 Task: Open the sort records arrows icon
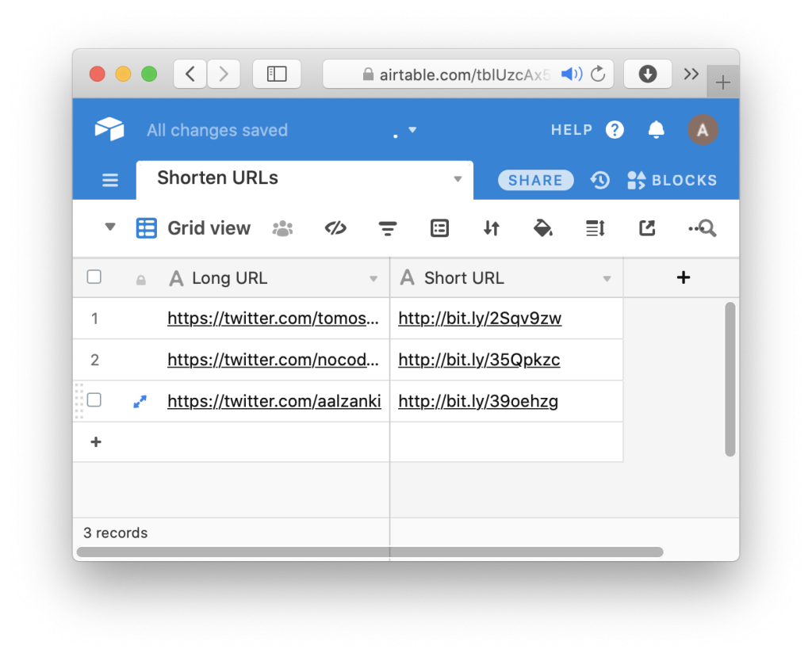point(492,228)
